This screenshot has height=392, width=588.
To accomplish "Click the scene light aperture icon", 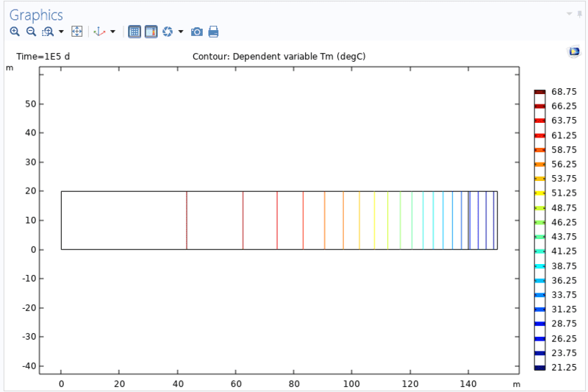I will point(167,32).
